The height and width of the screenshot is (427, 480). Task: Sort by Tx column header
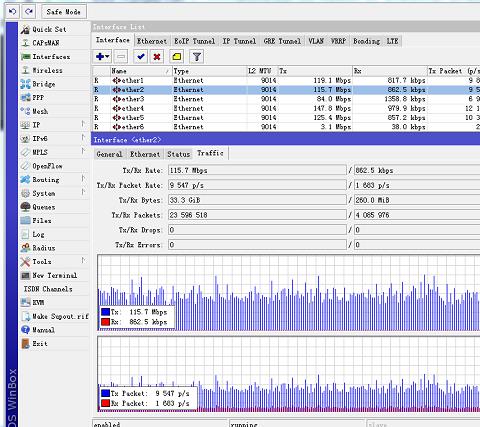coord(315,71)
